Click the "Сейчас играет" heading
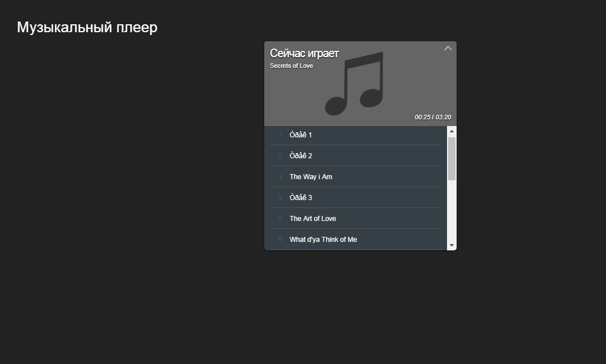Image resolution: width=606 pixels, height=364 pixels. tap(304, 54)
